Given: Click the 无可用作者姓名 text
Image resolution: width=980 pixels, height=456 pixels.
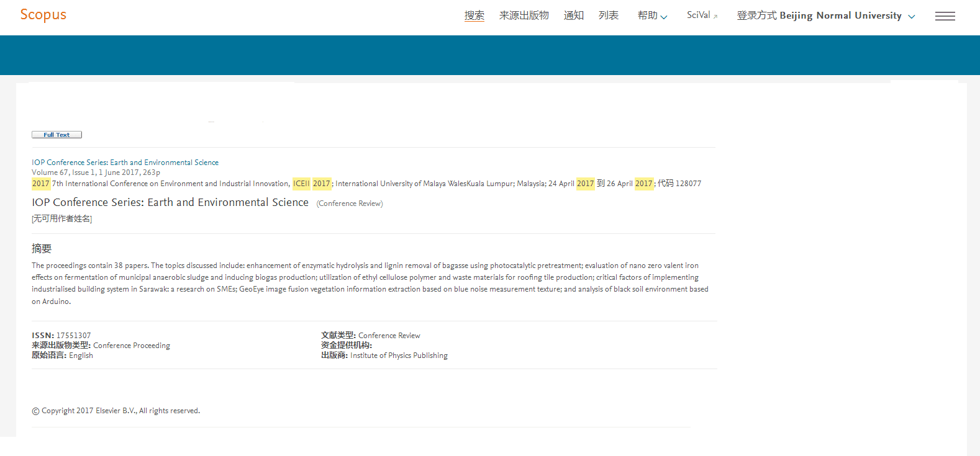Looking at the screenshot, I should pyautogui.click(x=61, y=218).
